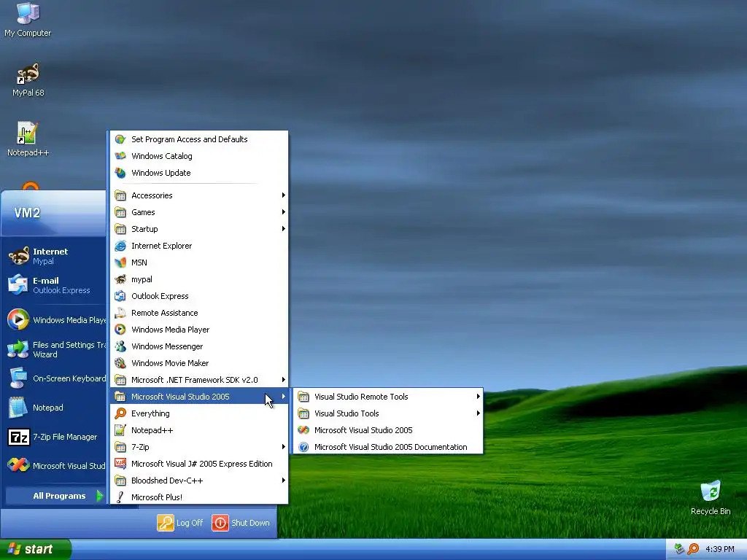Click the Everything magnifier icon in system tray
The width and height of the screenshot is (747, 560).
[693, 549]
